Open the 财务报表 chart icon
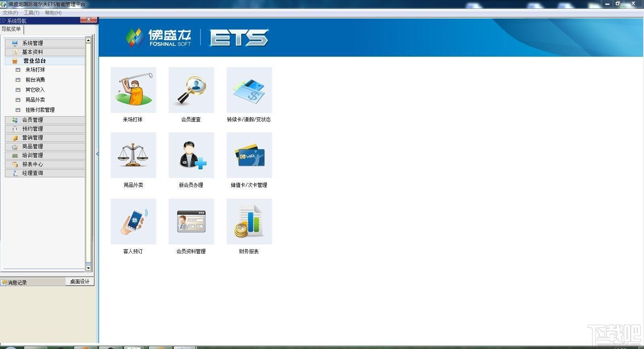644x349 pixels. 249,222
